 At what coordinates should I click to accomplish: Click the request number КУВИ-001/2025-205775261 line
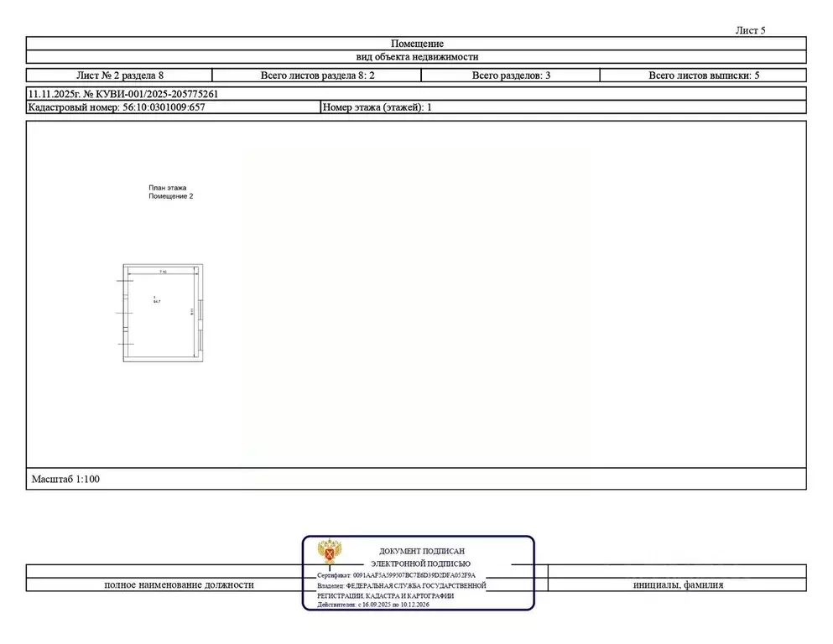coord(122,94)
